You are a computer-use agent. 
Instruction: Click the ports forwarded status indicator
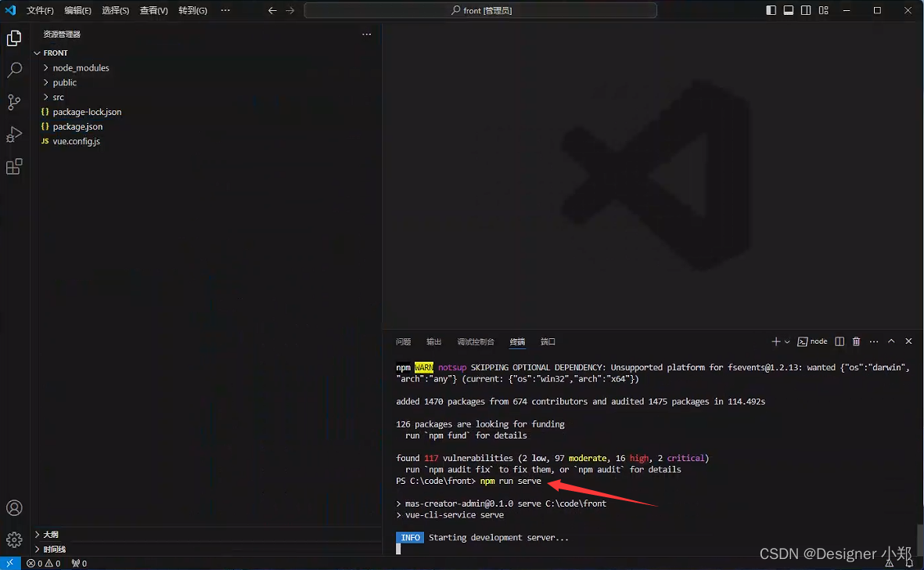[x=79, y=563]
